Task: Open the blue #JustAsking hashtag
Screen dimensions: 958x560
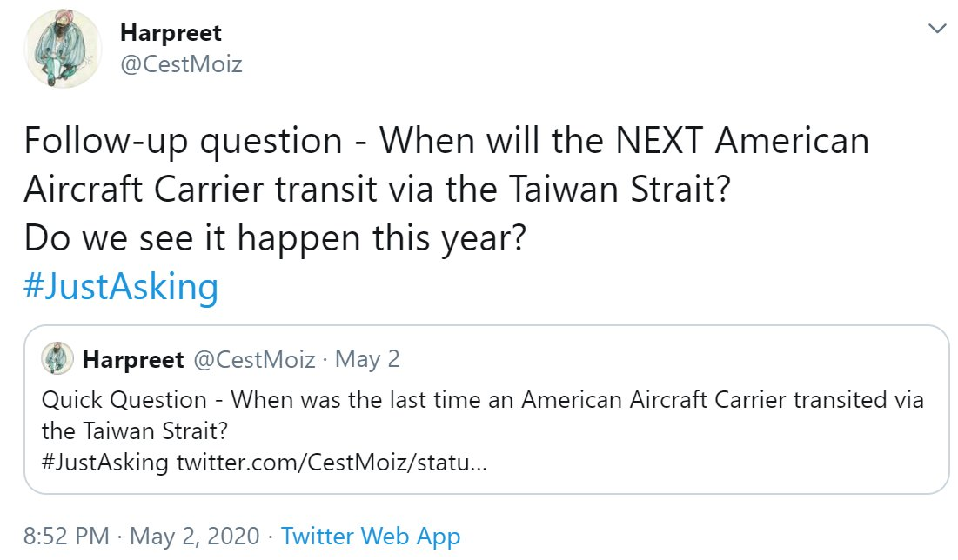Action: pyautogui.click(x=121, y=286)
